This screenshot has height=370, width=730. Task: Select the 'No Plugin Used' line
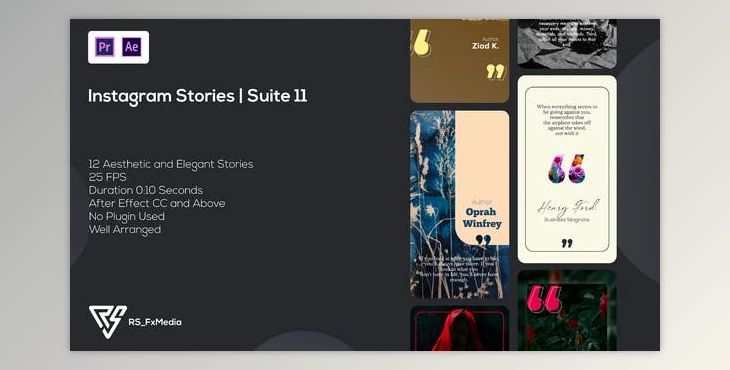pos(127,216)
